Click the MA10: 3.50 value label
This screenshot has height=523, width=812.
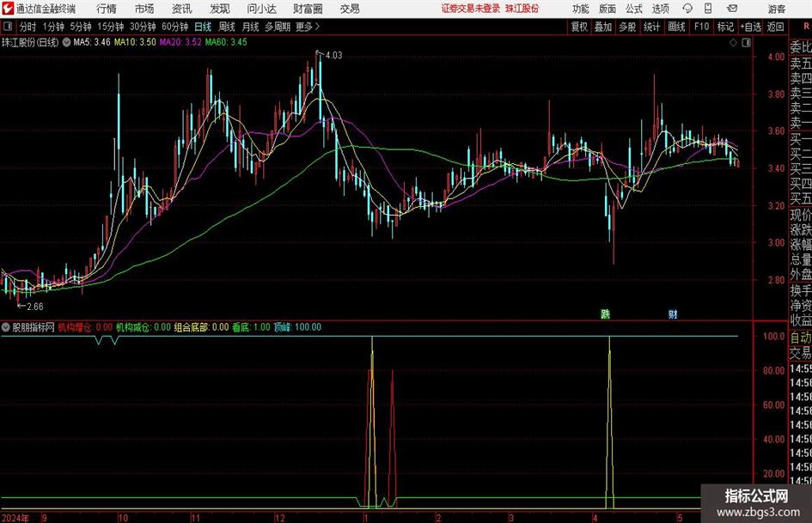[135, 42]
